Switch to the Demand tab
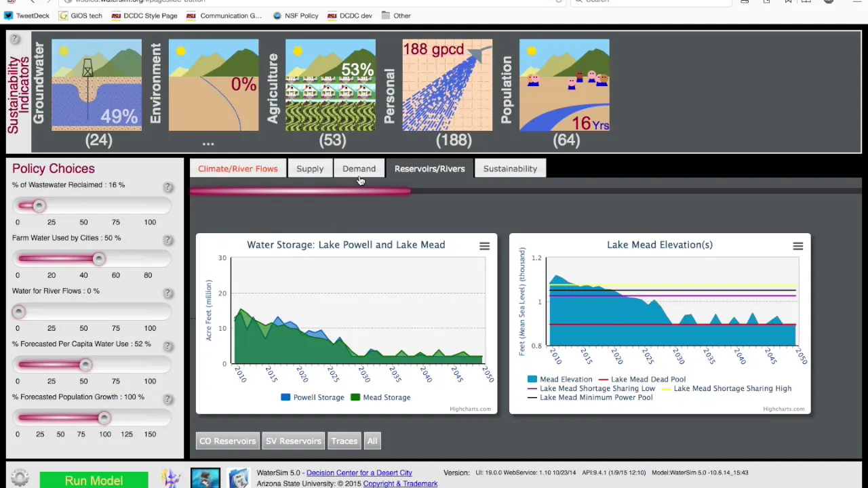The height and width of the screenshot is (488, 868). tap(359, 169)
